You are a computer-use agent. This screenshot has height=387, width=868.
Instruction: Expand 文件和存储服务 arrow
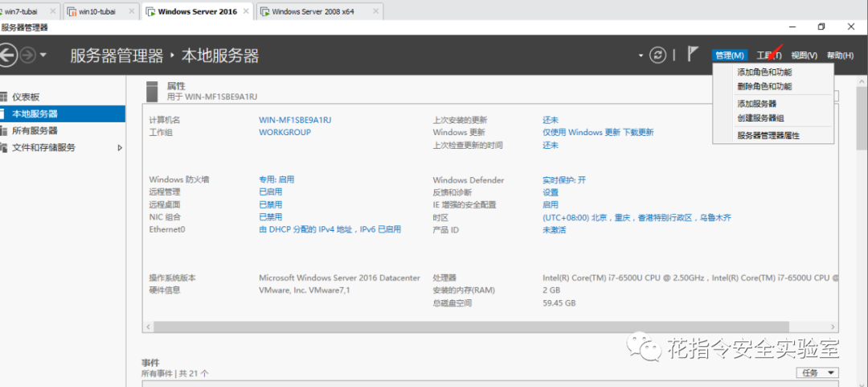(x=120, y=148)
